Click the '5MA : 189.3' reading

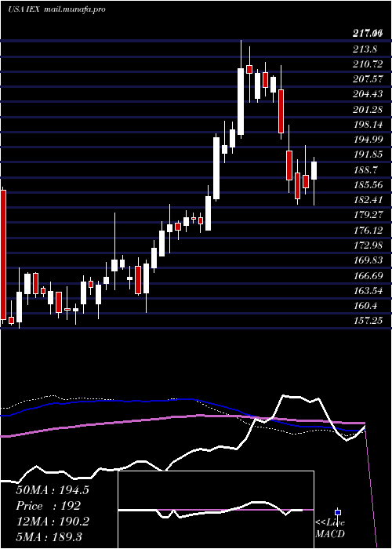(49, 536)
